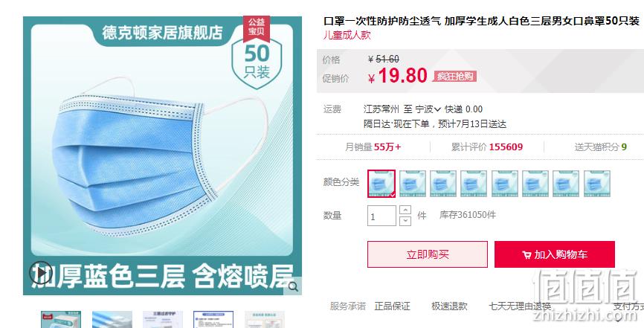This screenshot has height=328, width=644.
Task: Open the 宁波 destination dropdown
Action: point(428,109)
